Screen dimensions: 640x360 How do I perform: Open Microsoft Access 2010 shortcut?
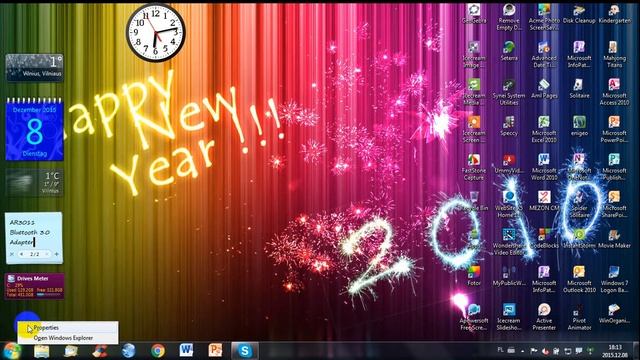coord(614,92)
